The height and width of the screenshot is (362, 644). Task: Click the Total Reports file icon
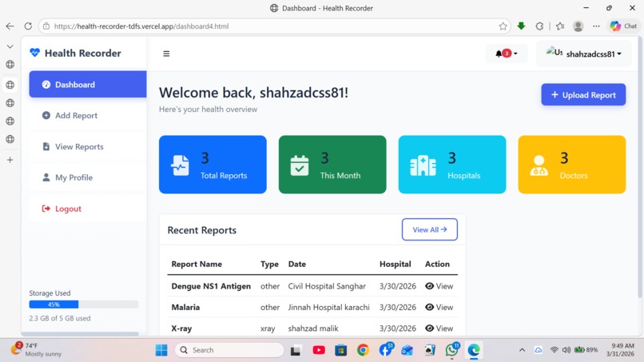(x=181, y=165)
